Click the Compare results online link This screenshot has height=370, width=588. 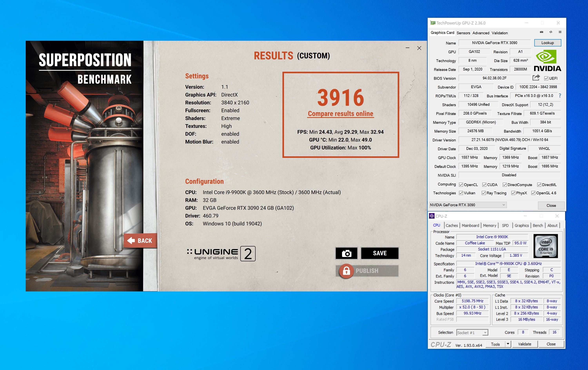[x=340, y=114]
